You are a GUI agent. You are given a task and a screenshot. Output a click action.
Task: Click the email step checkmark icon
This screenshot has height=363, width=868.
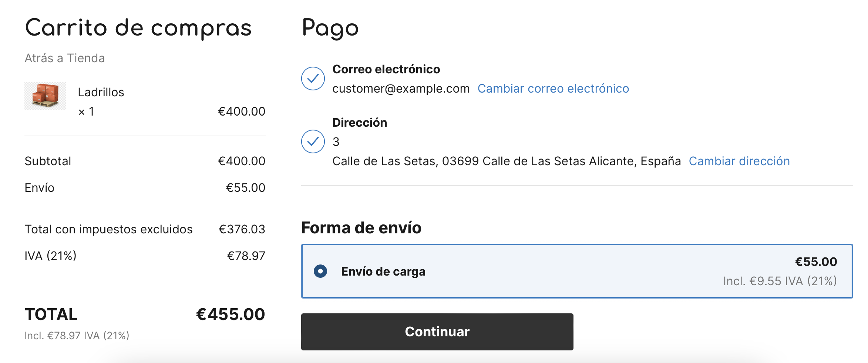313,79
